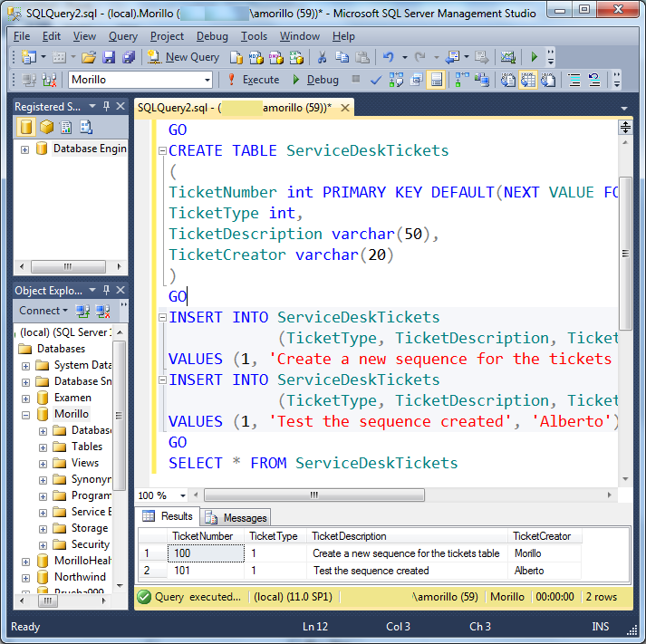
Task: Select the Security folder under Morillo
Action: click(91, 544)
